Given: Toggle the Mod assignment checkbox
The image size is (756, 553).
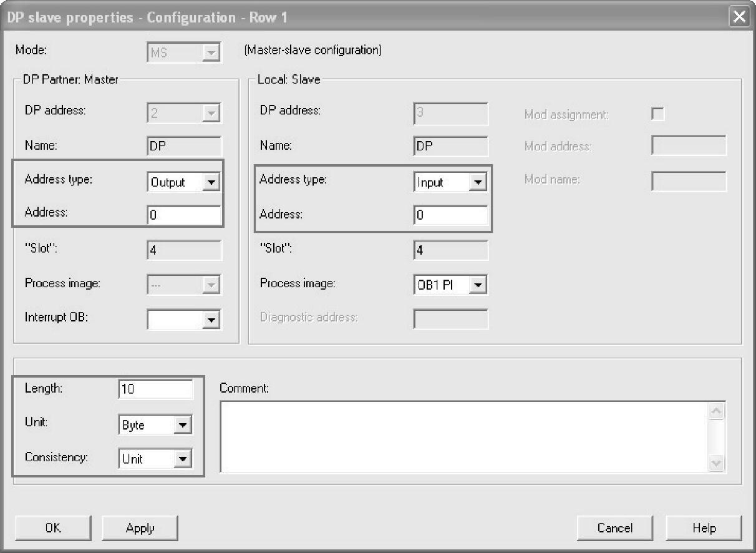Looking at the screenshot, I should [x=657, y=114].
